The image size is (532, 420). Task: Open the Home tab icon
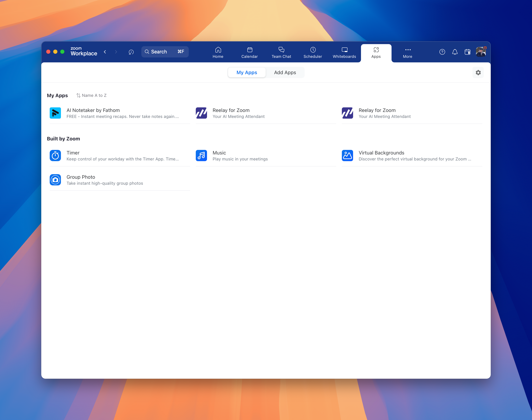point(218,50)
